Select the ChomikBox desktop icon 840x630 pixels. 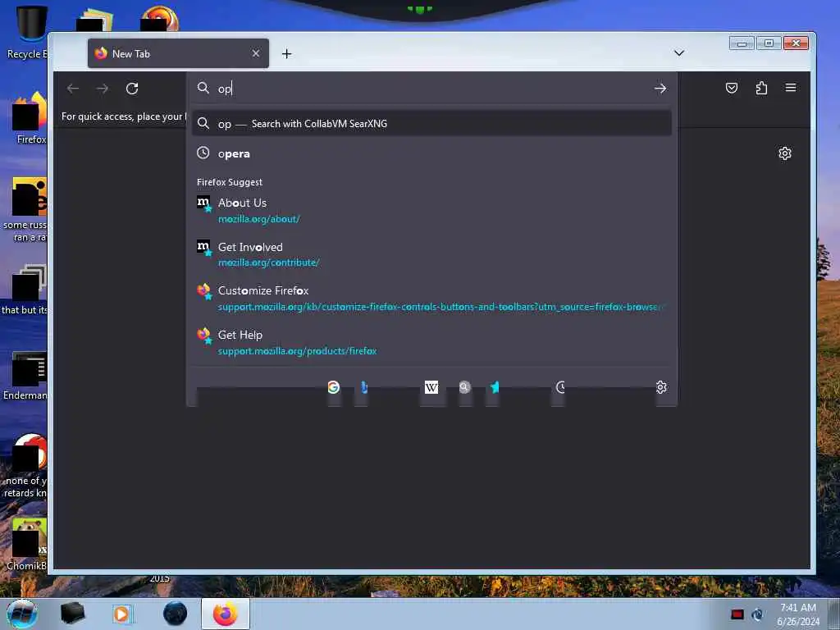click(x=27, y=545)
